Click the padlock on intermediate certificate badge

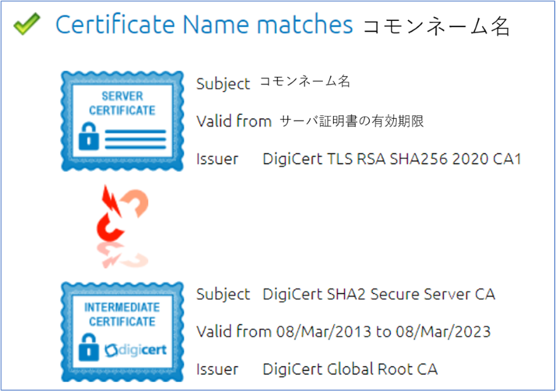(x=88, y=347)
